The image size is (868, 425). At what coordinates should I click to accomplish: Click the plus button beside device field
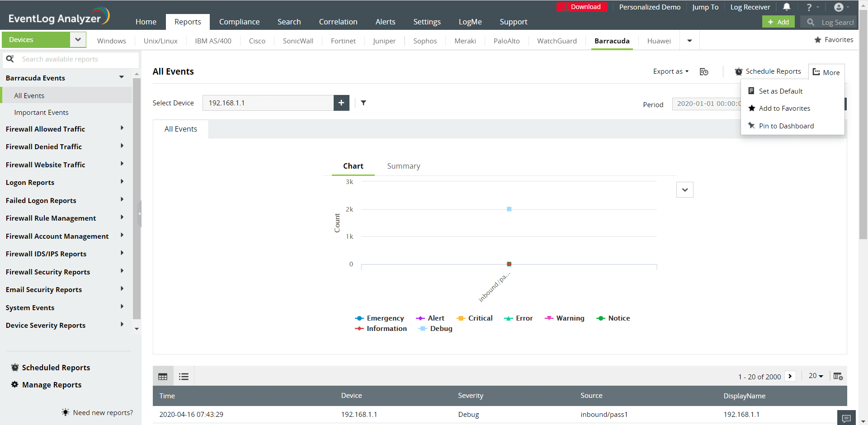pos(341,103)
